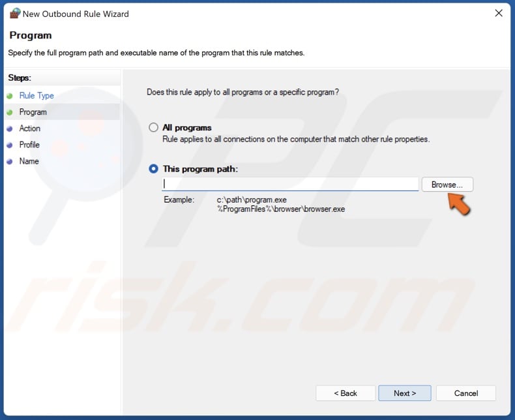The width and height of the screenshot is (515, 420).
Task: Select the Name step label in sidebar
Action: point(29,161)
